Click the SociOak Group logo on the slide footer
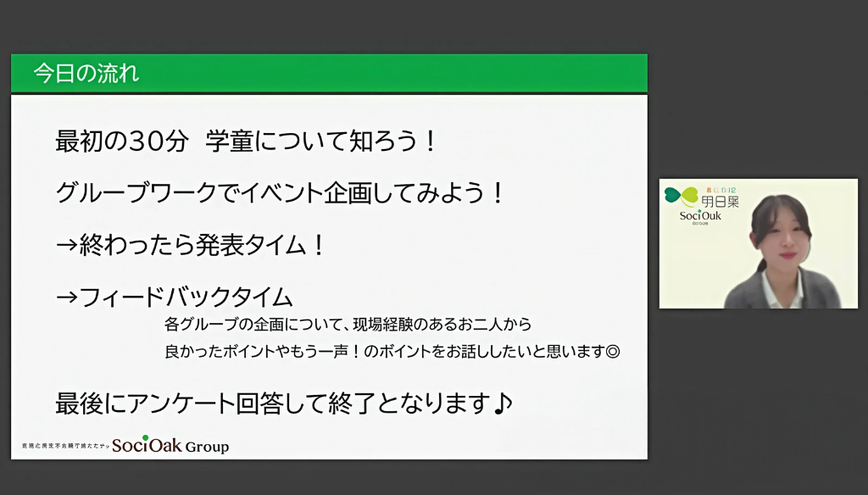The width and height of the screenshot is (868, 495). (x=170, y=445)
